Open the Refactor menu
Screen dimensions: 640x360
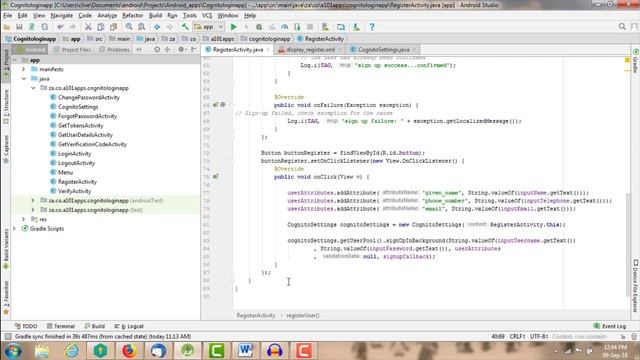coord(133,16)
